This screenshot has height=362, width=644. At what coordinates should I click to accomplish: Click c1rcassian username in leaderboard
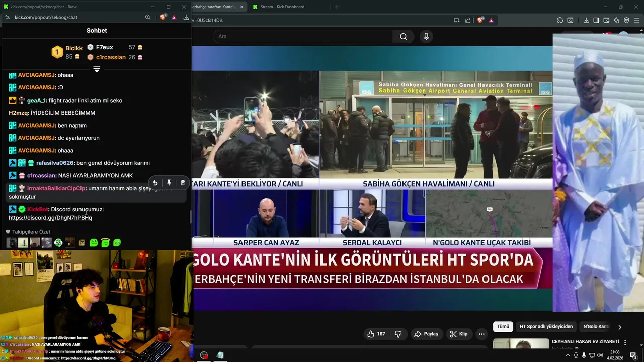111,57
